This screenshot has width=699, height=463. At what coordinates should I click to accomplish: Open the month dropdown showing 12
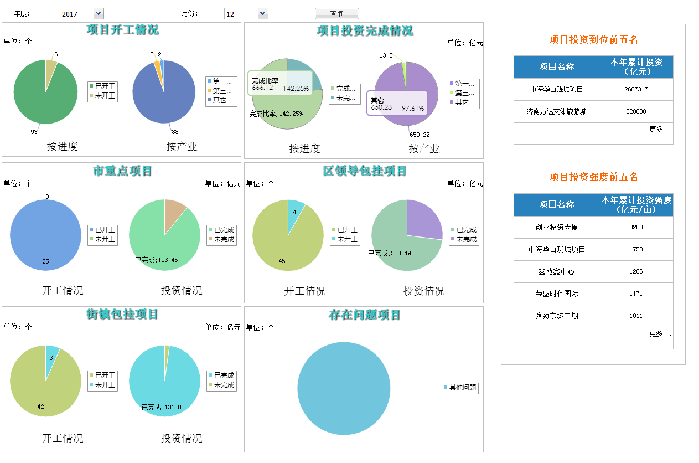(x=262, y=14)
